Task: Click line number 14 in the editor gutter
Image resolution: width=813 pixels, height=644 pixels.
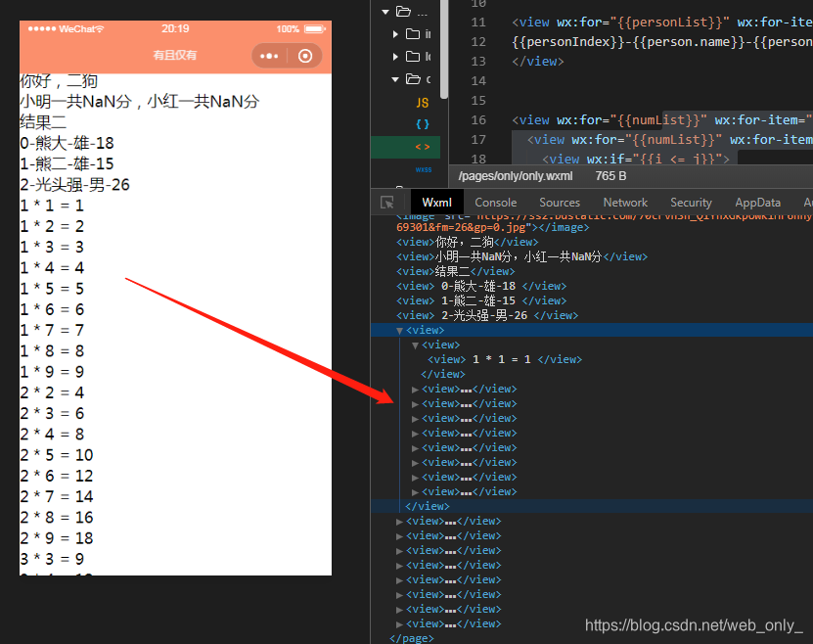Action: (478, 81)
